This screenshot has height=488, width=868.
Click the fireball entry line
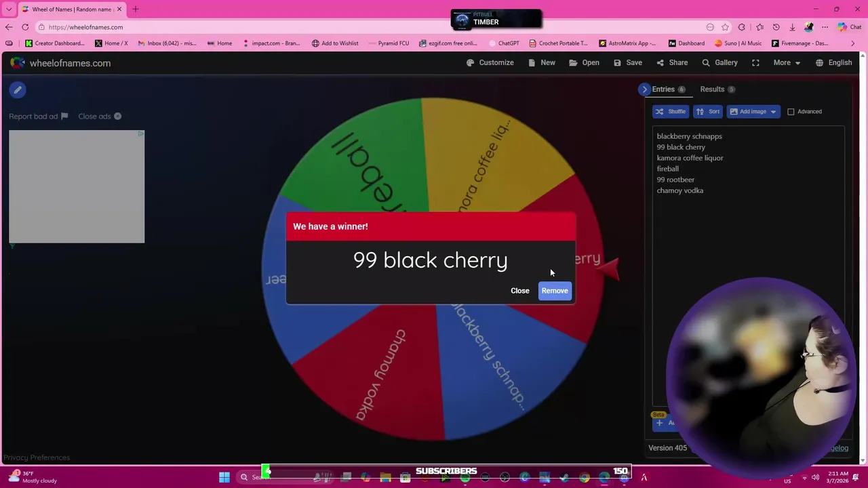point(667,169)
